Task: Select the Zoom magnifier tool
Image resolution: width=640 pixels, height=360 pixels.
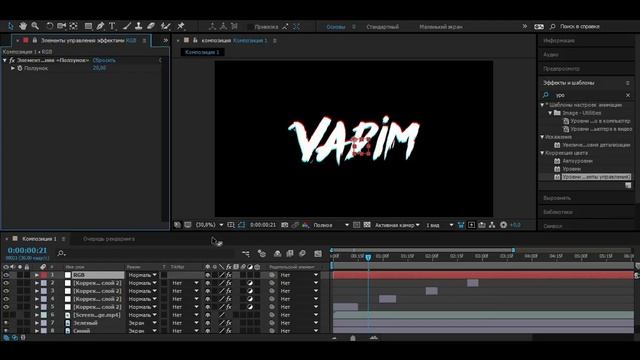Action: pyautogui.click(x=35, y=26)
